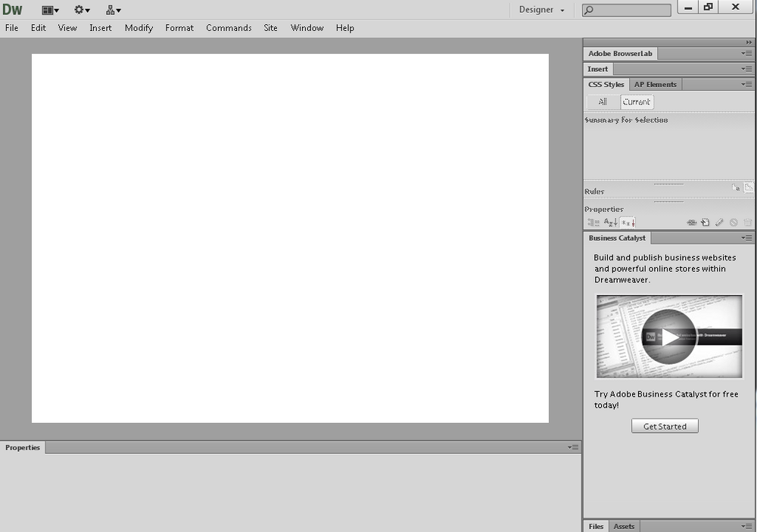Click the Disable/Enable CSS Property icon
The height and width of the screenshot is (532, 757).
click(734, 222)
